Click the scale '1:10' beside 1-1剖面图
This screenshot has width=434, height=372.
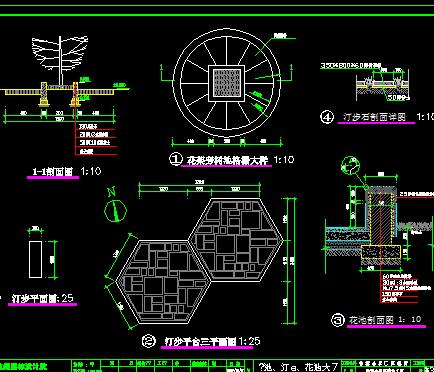[91, 171]
